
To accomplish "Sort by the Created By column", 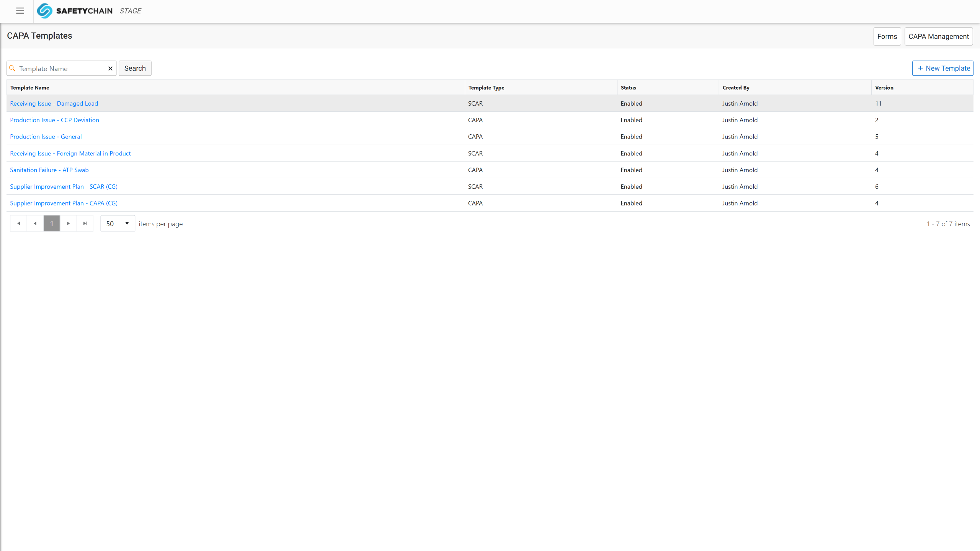I will coord(736,88).
